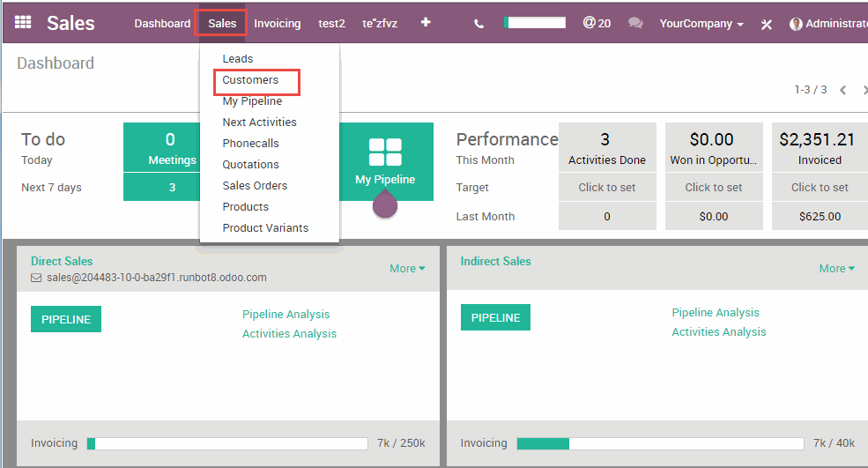The image size is (868, 468).
Task: Open the phone calls icon
Action: [479, 24]
